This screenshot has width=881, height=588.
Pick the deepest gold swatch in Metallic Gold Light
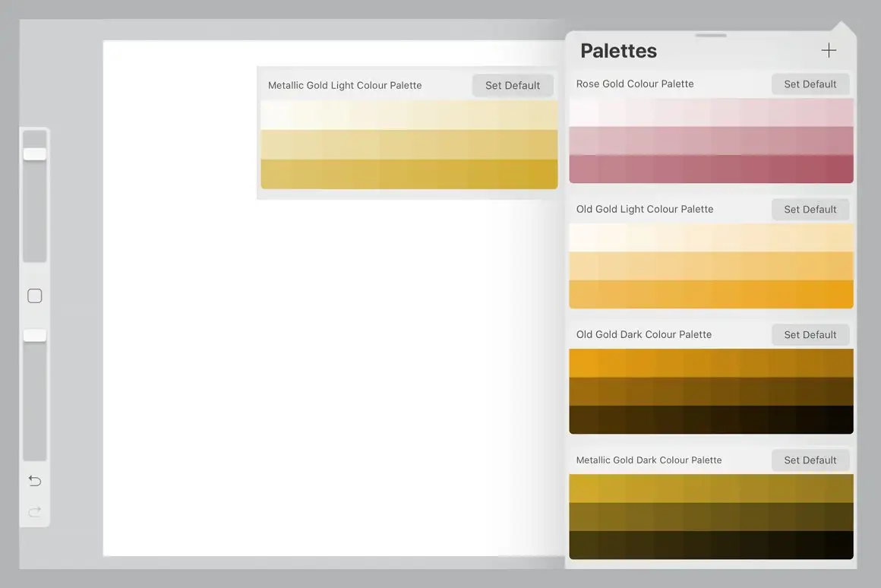(543, 174)
